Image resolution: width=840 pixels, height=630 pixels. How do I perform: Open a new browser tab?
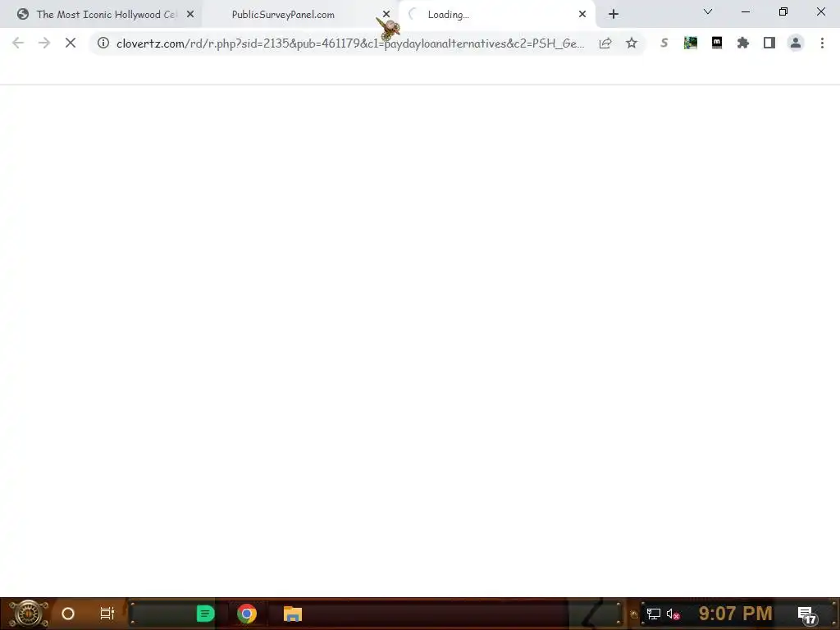[x=614, y=14]
